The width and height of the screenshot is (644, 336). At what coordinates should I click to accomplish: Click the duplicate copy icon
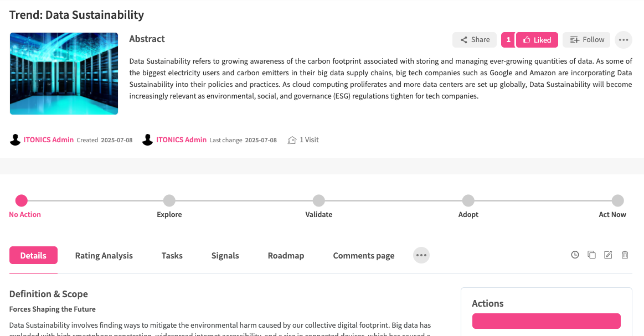pyautogui.click(x=591, y=255)
